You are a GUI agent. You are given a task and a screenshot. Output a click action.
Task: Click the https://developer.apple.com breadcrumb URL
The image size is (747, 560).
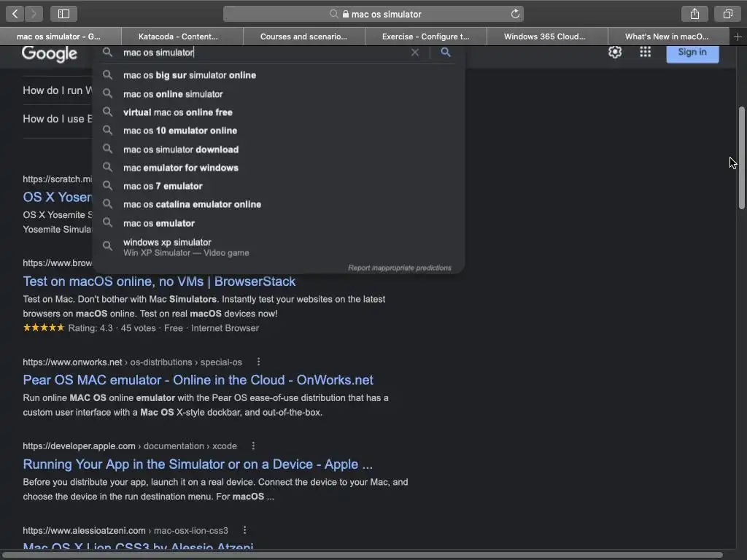[79, 446]
